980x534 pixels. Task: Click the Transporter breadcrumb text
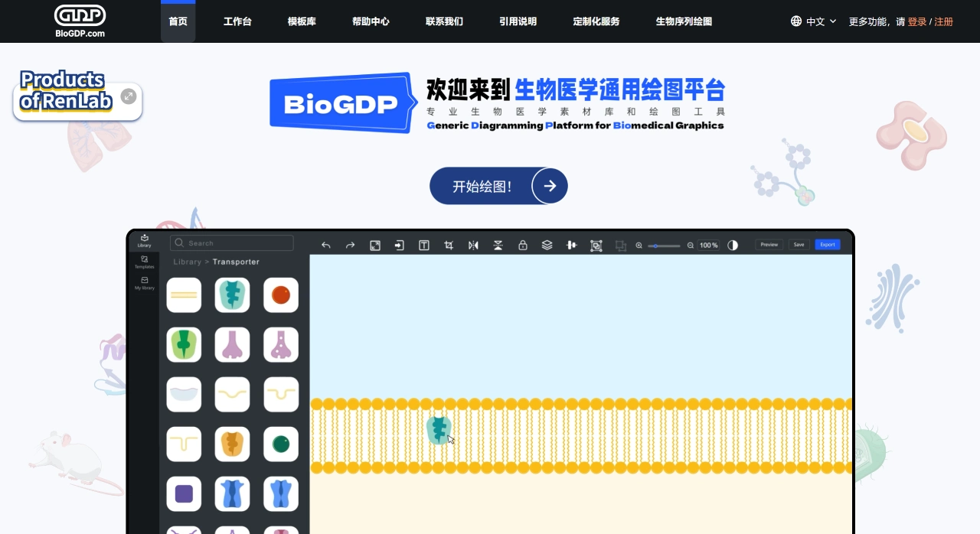(x=236, y=262)
